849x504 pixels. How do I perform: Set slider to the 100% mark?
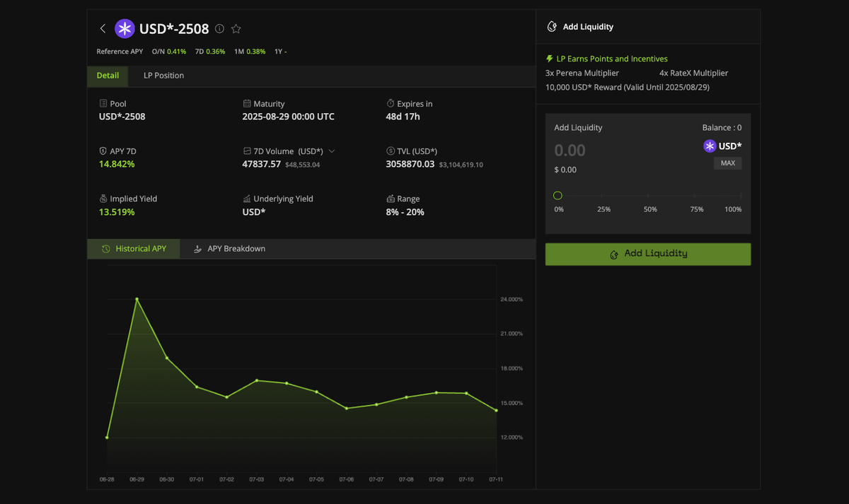click(x=741, y=195)
